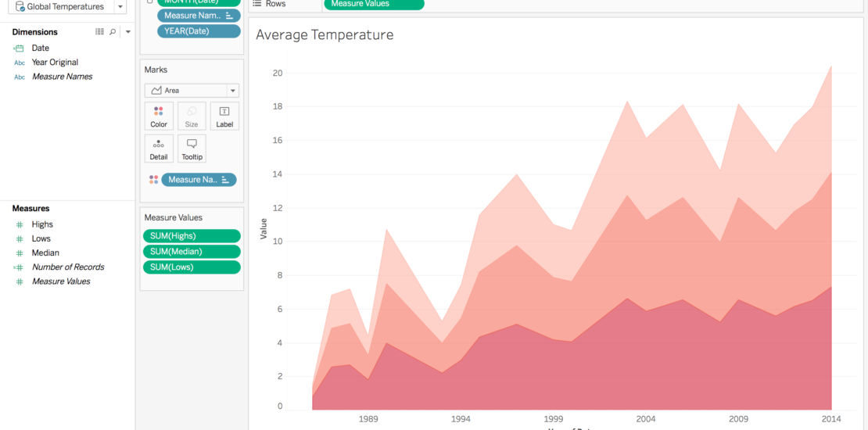Click the Average Temperature chart title
This screenshot has height=430, width=868.
[x=325, y=35]
